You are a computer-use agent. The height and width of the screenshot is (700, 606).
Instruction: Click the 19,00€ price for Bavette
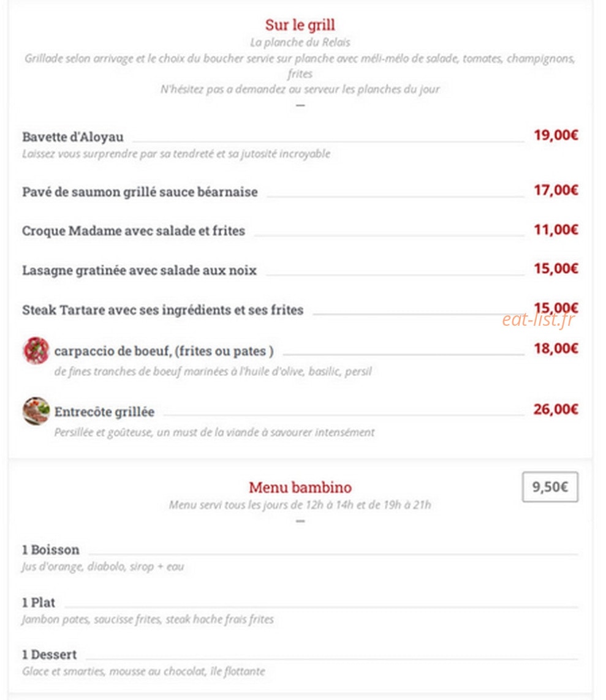(x=556, y=135)
